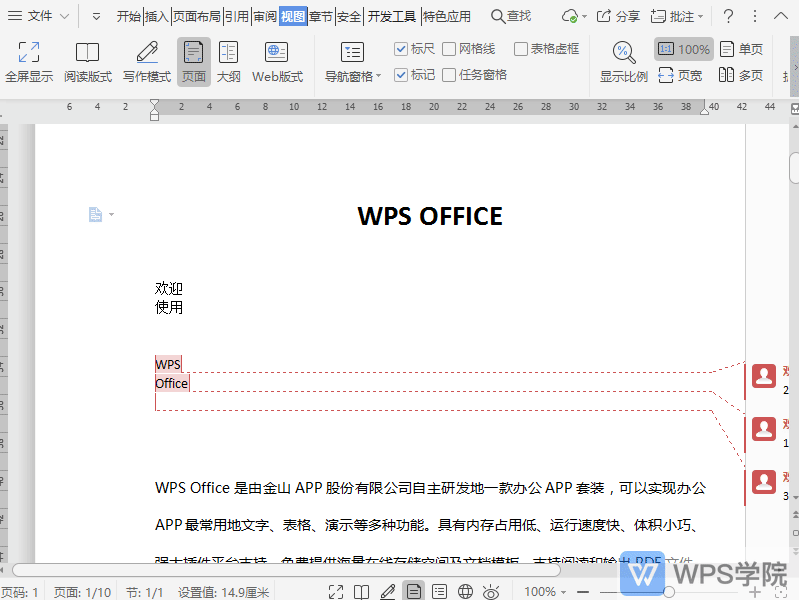
Task: Click the WPS OFFICE document title
Action: [430, 216]
